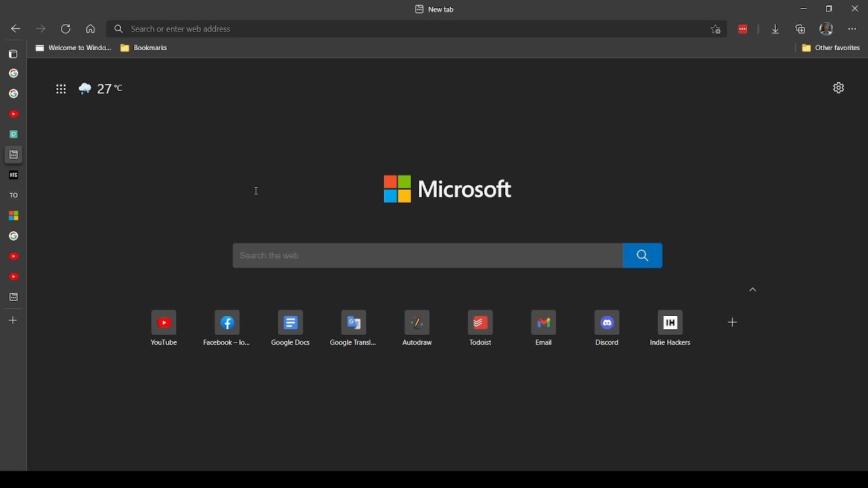Add a site with the plus tile
This screenshot has width=868, height=488.
[x=733, y=323]
